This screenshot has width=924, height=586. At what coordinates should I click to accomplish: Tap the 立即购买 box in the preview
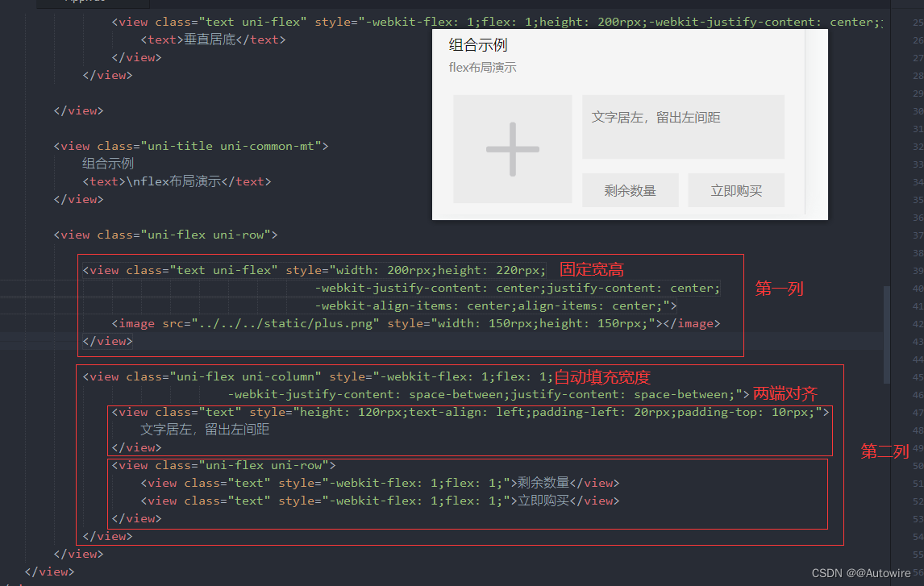pyautogui.click(x=736, y=190)
